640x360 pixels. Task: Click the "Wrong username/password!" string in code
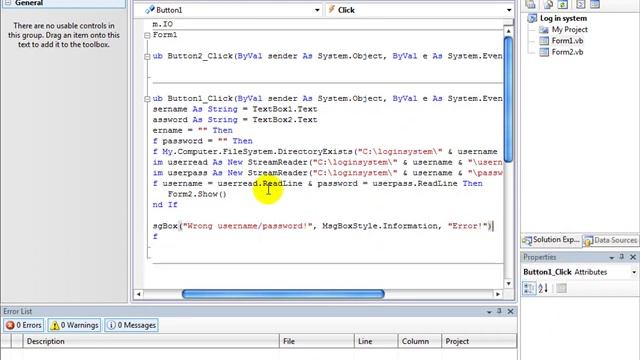click(x=247, y=226)
